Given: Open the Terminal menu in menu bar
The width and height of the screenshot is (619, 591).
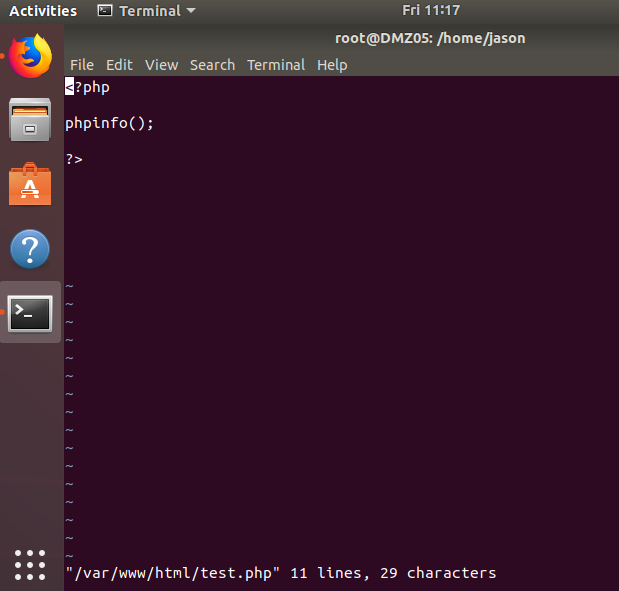Looking at the screenshot, I should [276, 65].
